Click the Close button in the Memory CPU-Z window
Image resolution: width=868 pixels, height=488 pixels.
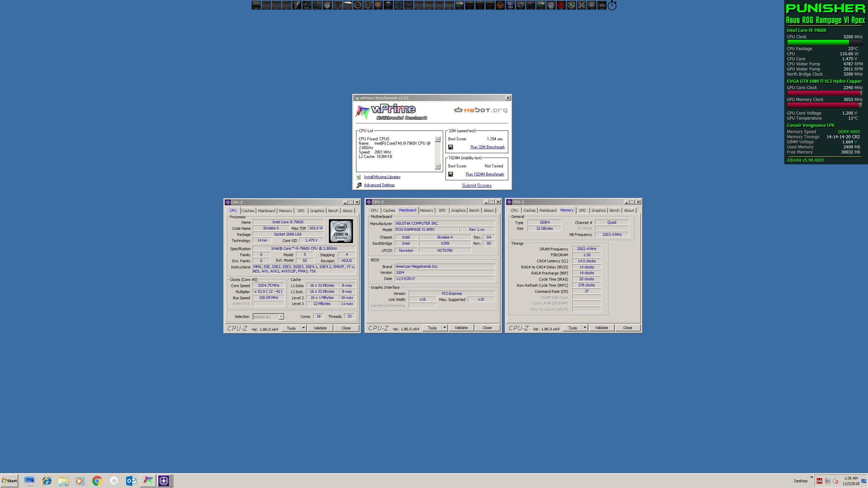(628, 328)
